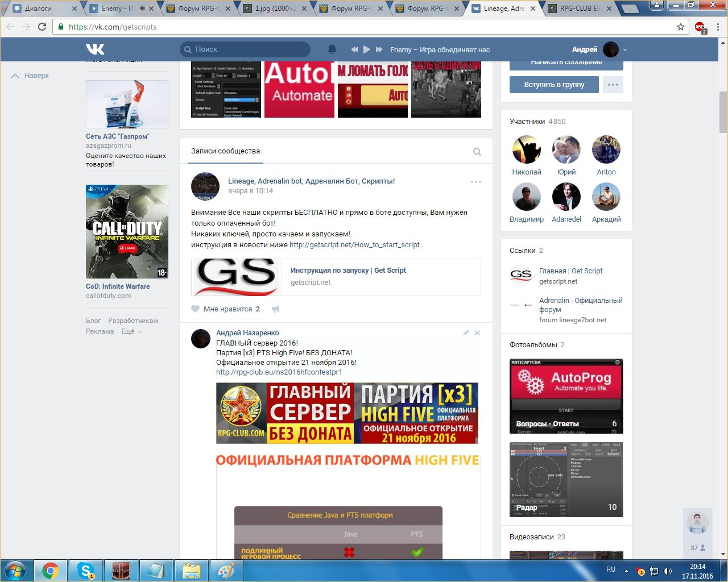Open the three-dot menu on community post
This screenshot has height=582, width=728.
point(476,182)
